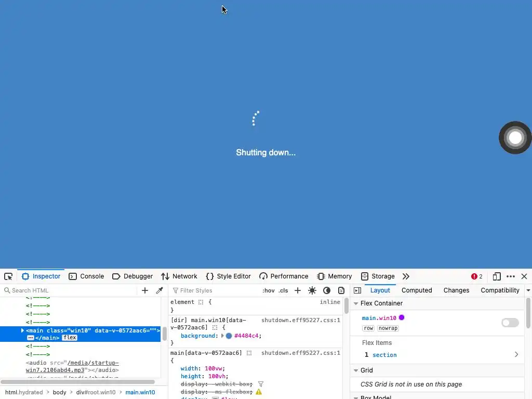This screenshot has height=399, width=532.
Task: Open the Changes tab
Action: coord(456,290)
